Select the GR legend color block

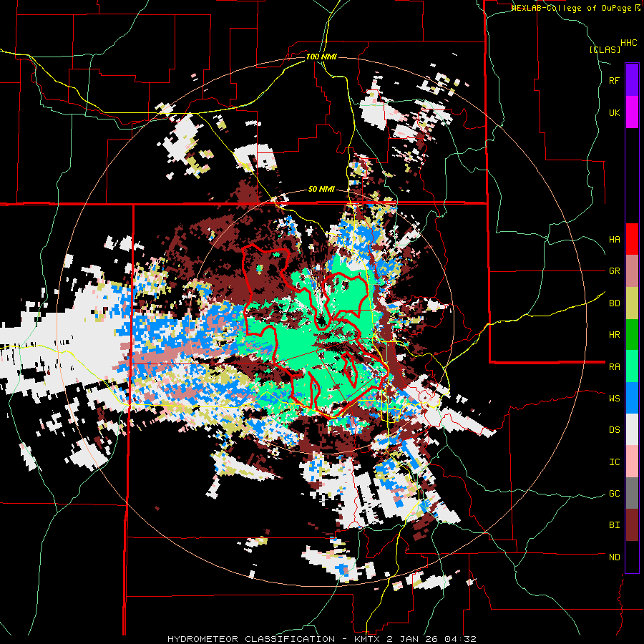pos(632,271)
